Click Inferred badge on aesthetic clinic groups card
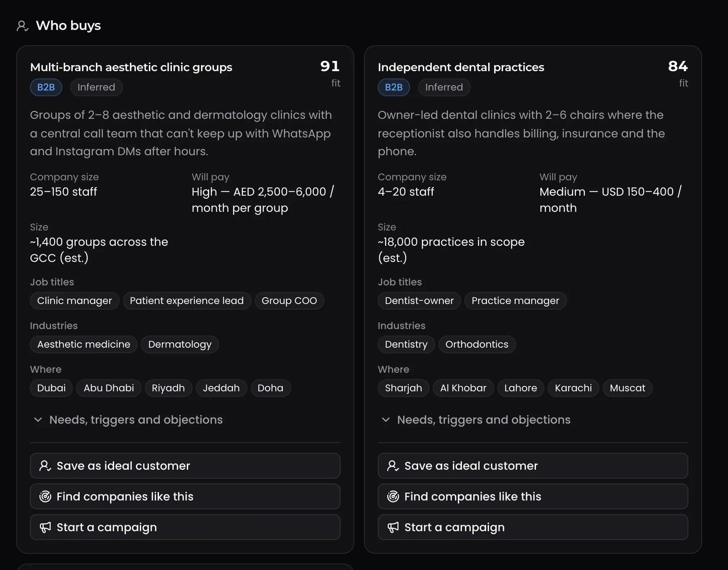Screen dimensions: 728x570 tap(96, 87)
